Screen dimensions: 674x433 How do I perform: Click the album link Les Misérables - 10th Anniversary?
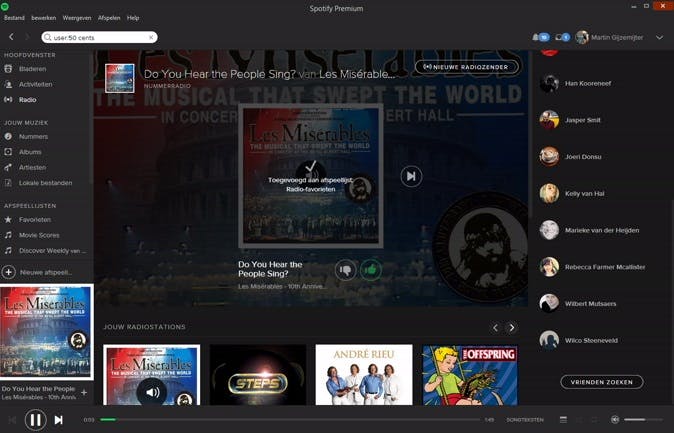pos(282,286)
